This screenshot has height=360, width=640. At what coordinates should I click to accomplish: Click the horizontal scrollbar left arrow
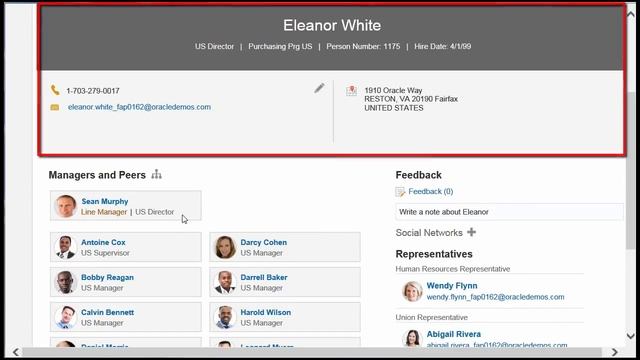(x=16, y=352)
